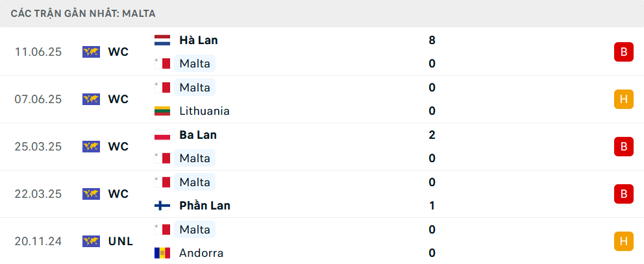This screenshot has height=264, width=644.
Task: Click the Finland flag beside Phần Lan
Action: click(162, 206)
